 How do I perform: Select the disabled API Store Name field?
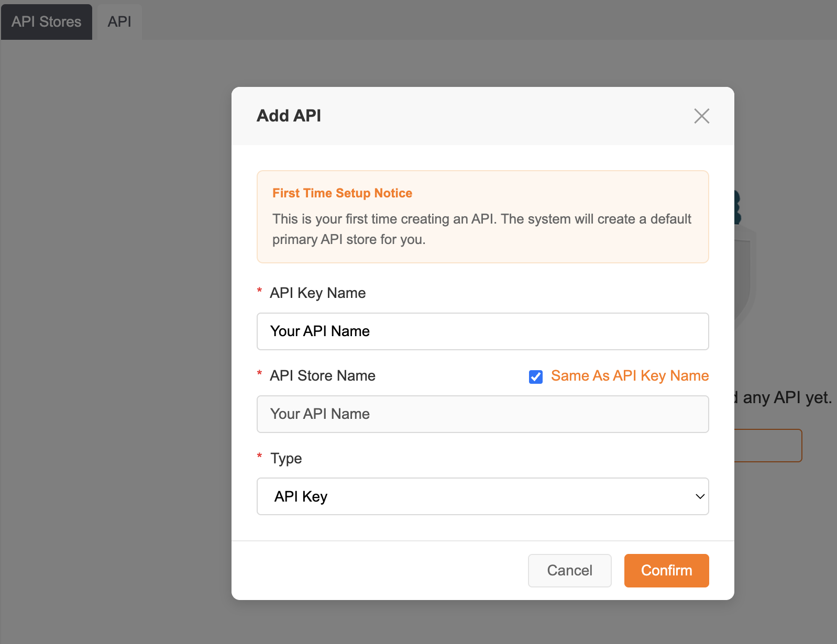pos(482,414)
